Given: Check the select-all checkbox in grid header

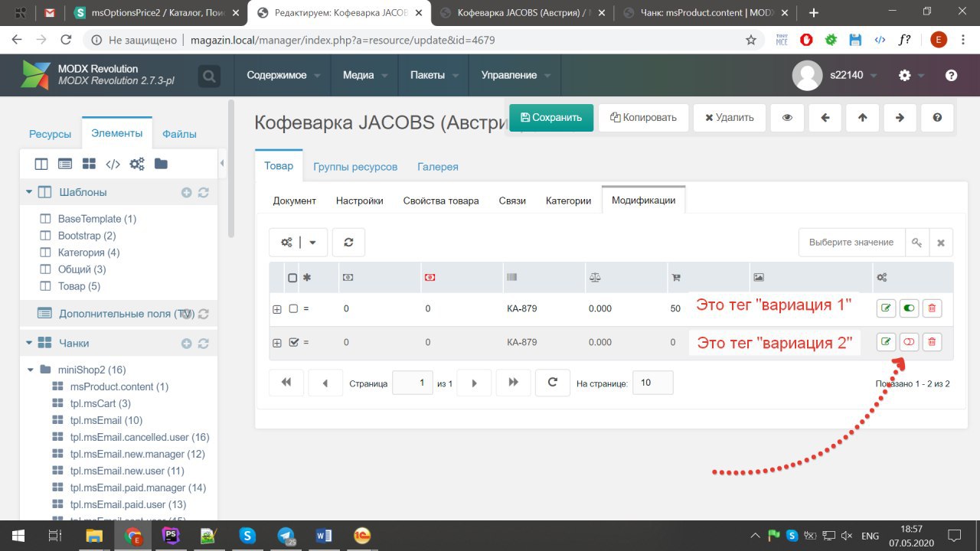Looking at the screenshot, I should point(292,278).
